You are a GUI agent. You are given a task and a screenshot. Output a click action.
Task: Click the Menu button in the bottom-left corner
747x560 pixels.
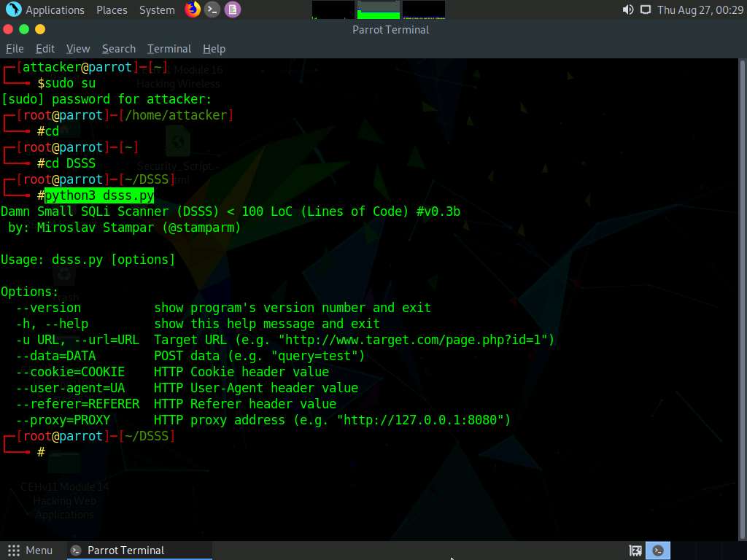pyautogui.click(x=31, y=550)
